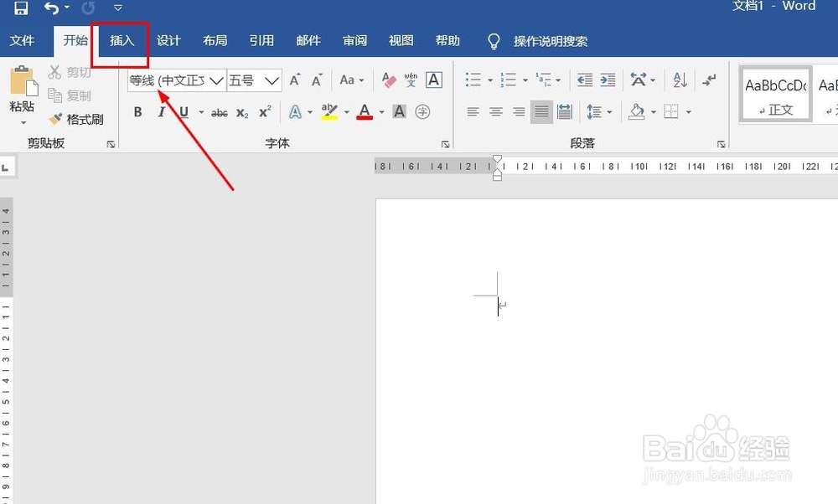Open the font name dropdown

coord(216,80)
